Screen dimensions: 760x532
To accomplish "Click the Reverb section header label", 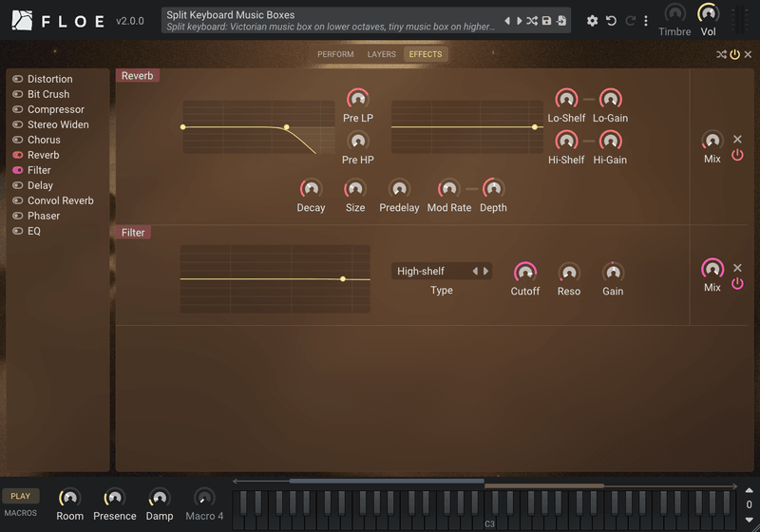I will click(x=137, y=76).
